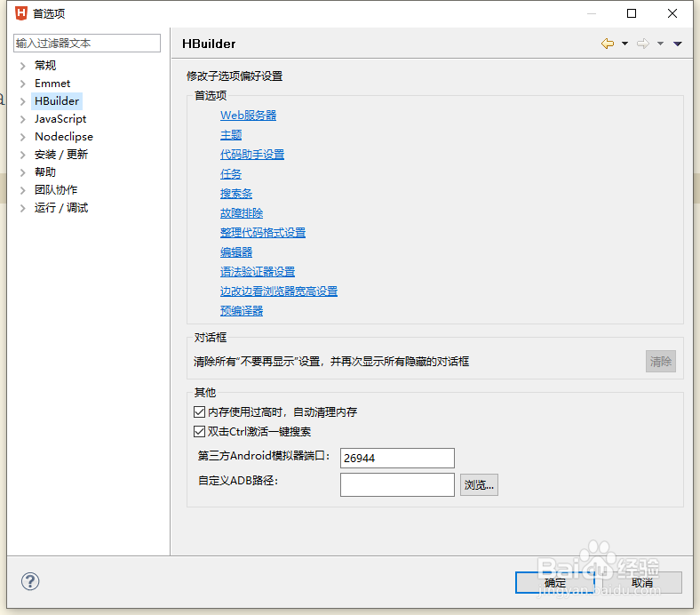Open the Web服务器 link
Viewport: 700px width, 615px height.
[248, 116]
